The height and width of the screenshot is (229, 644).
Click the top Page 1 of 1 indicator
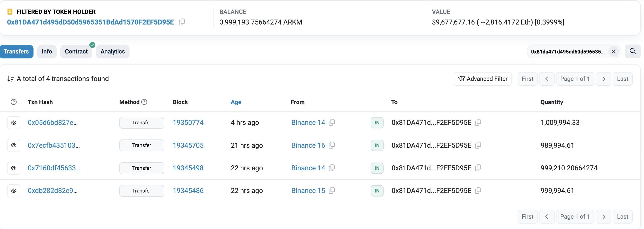tap(575, 79)
